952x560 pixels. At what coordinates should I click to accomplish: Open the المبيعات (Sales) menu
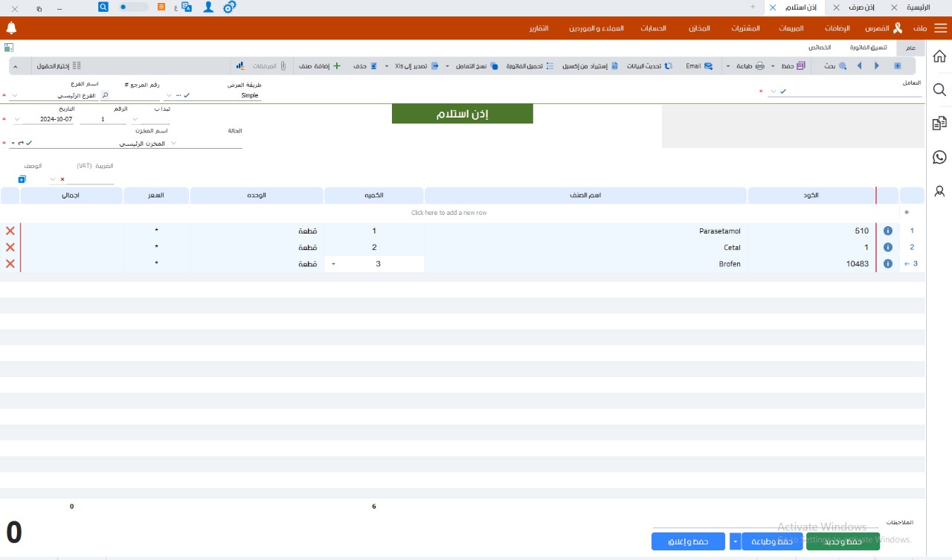(x=791, y=28)
